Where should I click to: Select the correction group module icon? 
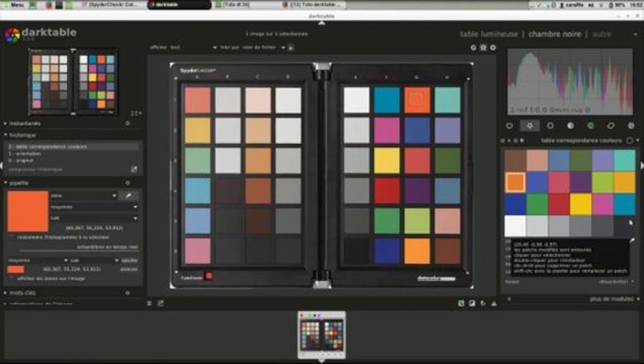click(611, 125)
